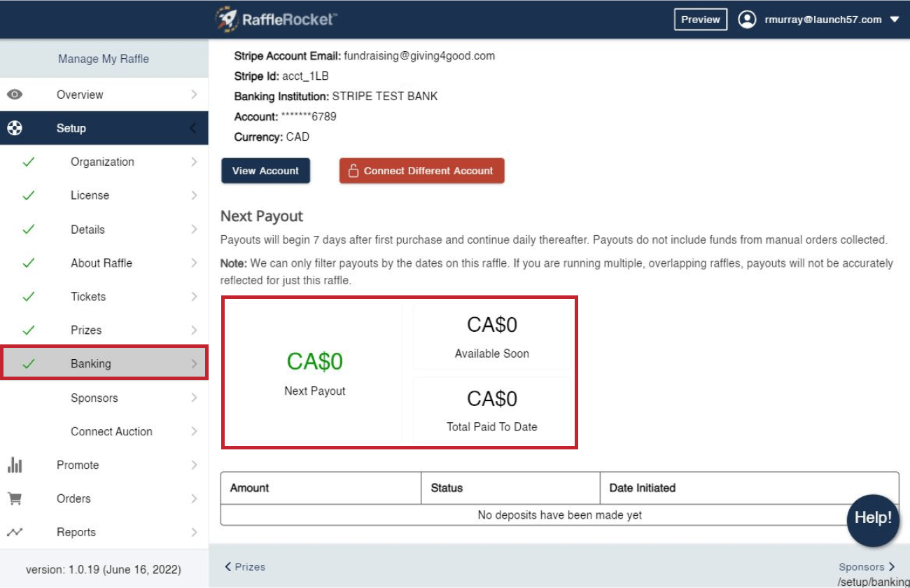Screen dimensions: 910x588
Task: Open the account dropdown arrow beside email
Action: click(894, 20)
